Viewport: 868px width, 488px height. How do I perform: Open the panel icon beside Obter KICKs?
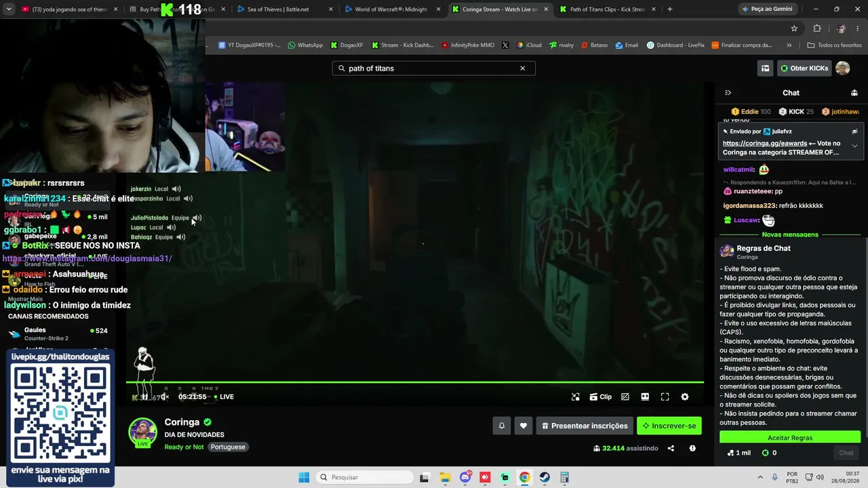pyautogui.click(x=765, y=68)
